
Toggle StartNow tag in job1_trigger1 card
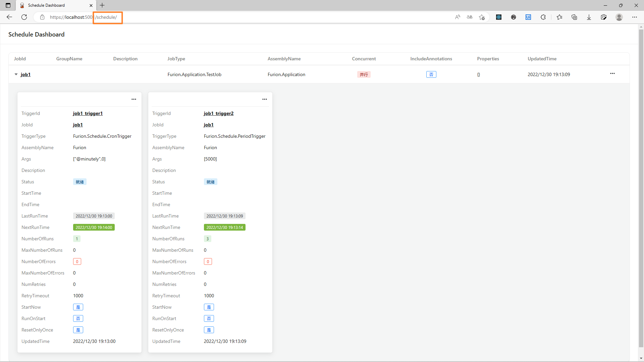coord(78,307)
